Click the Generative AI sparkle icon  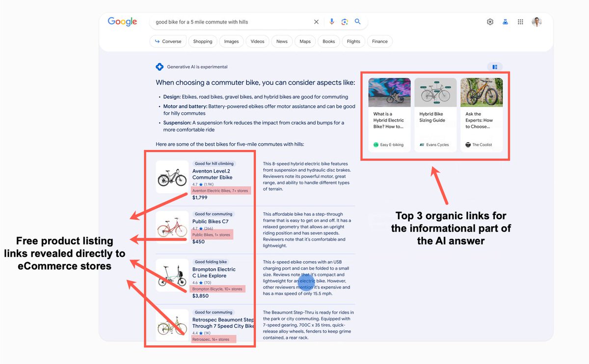point(160,67)
